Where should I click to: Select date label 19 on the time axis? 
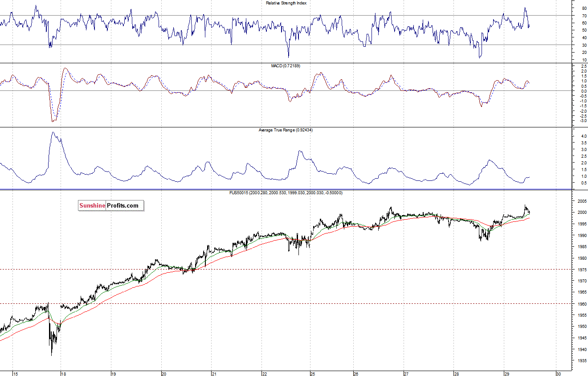[113, 373]
